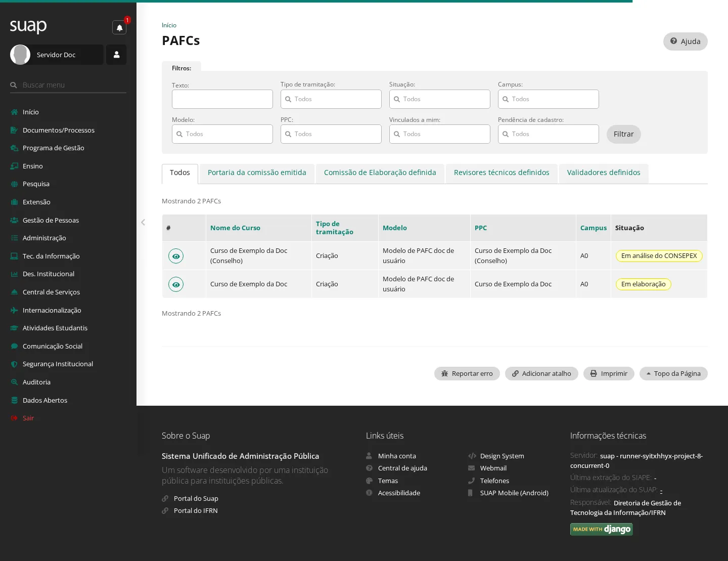This screenshot has height=561, width=728.
Task: Collapse the sidebar with the chevron arrow
Action: coord(143,222)
